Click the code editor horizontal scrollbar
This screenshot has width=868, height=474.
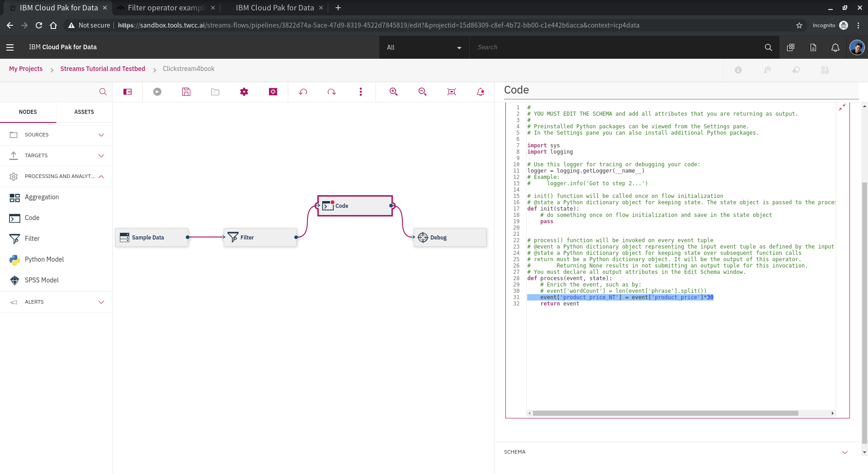click(x=665, y=413)
